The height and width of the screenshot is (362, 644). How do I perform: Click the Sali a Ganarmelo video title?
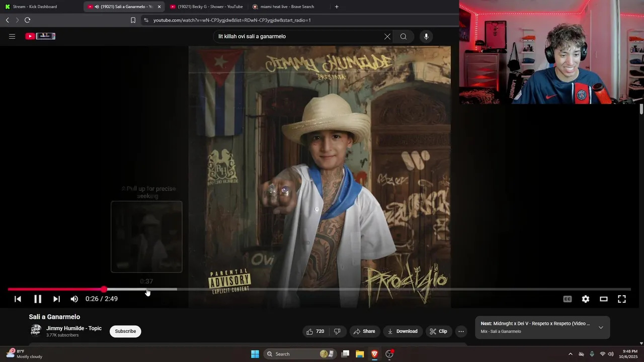point(54,317)
